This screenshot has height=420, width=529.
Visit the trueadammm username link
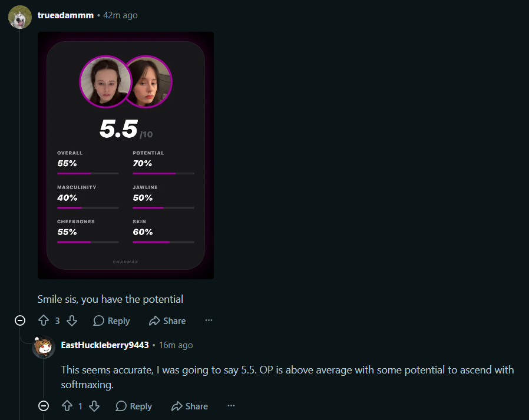click(x=65, y=15)
